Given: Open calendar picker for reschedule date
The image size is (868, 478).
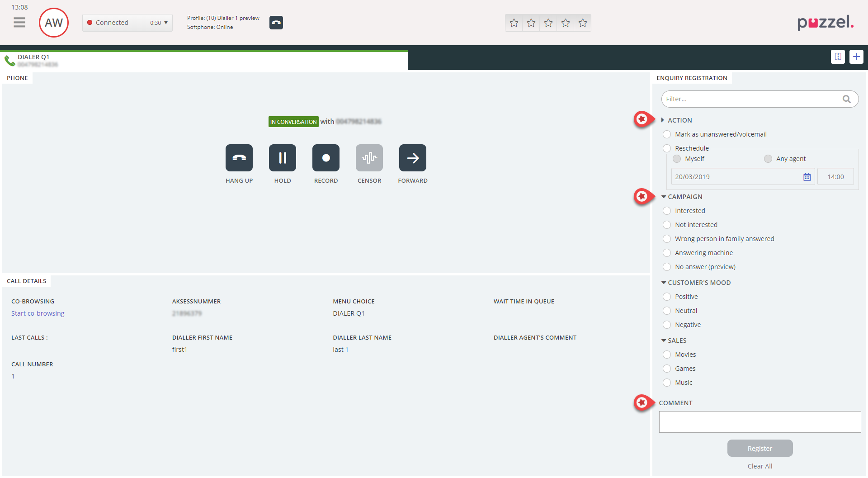Looking at the screenshot, I should (x=807, y=177).
